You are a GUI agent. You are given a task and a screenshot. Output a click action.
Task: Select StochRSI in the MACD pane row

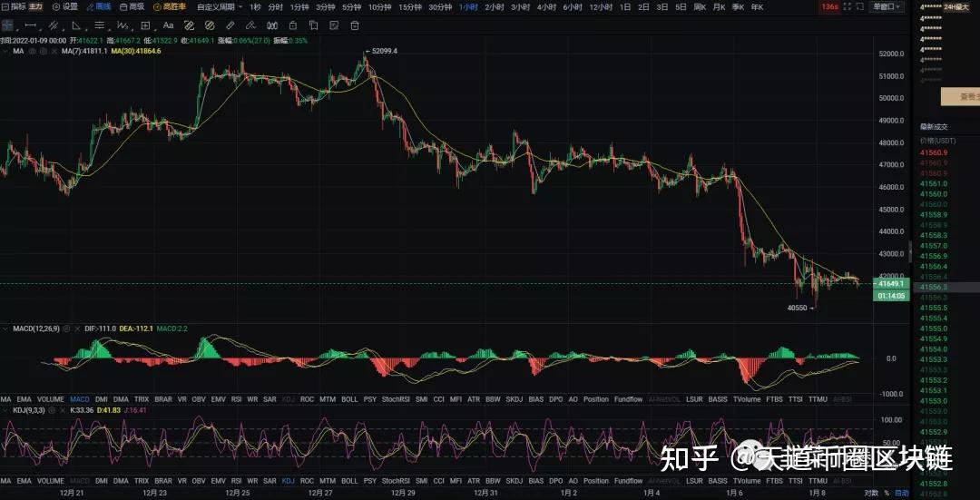[x=396, y=398]
